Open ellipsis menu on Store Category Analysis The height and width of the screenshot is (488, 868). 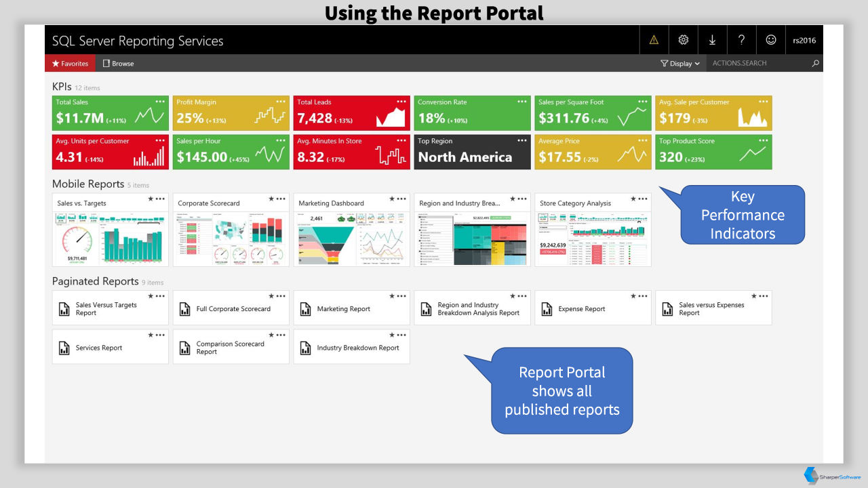[643, 199]
